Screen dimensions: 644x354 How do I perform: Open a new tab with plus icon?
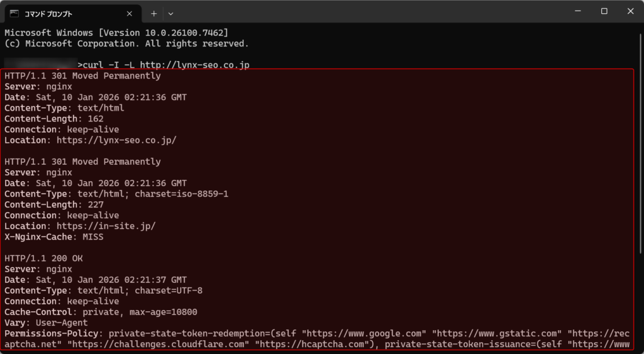[x=153, y=13]
